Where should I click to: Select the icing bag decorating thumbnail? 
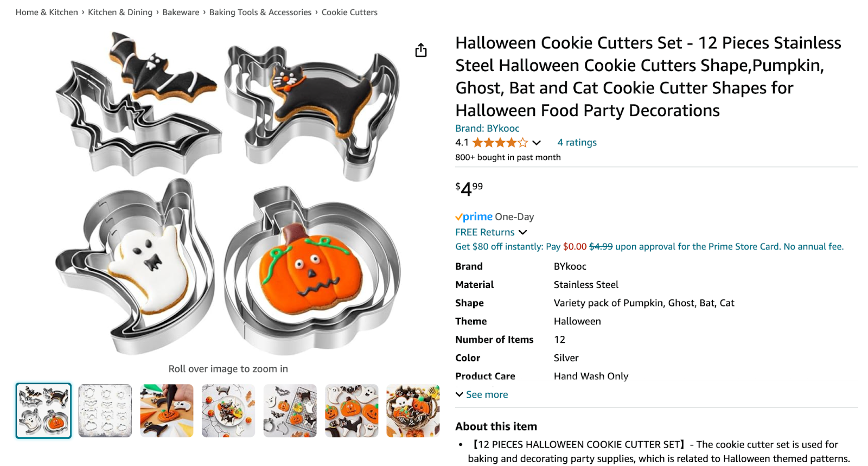pyautogui.click(x=167, y=411)
